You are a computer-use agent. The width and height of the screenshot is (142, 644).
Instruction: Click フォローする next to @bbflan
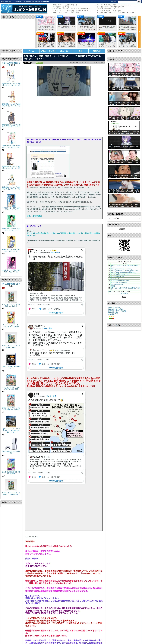click(47, 328)
